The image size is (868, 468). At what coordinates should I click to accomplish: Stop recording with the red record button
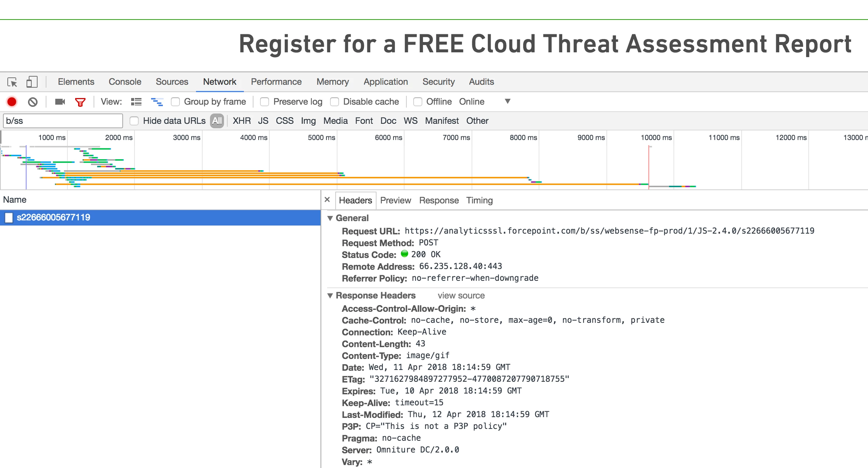(x=12, y=102)
